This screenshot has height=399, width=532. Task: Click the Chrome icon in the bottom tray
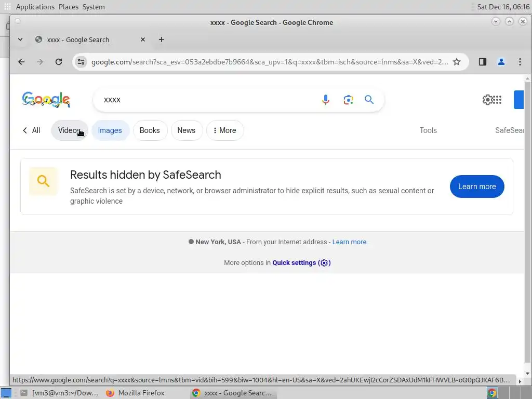coord(492,393)
